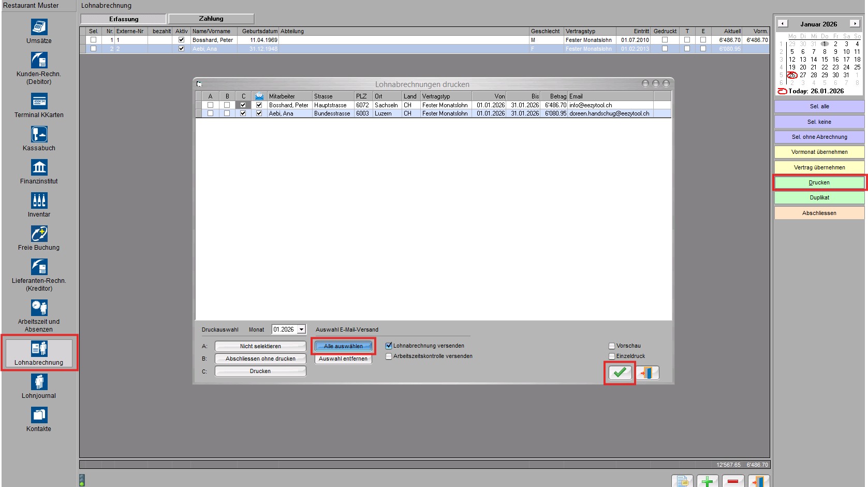Confirm printing with the green checkmark
Viewport: 868px width, 487px height.
[x=620, y=373]
